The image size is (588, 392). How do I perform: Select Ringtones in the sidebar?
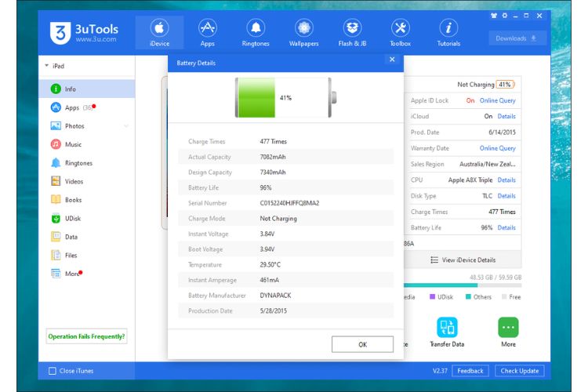coord(87,163)
